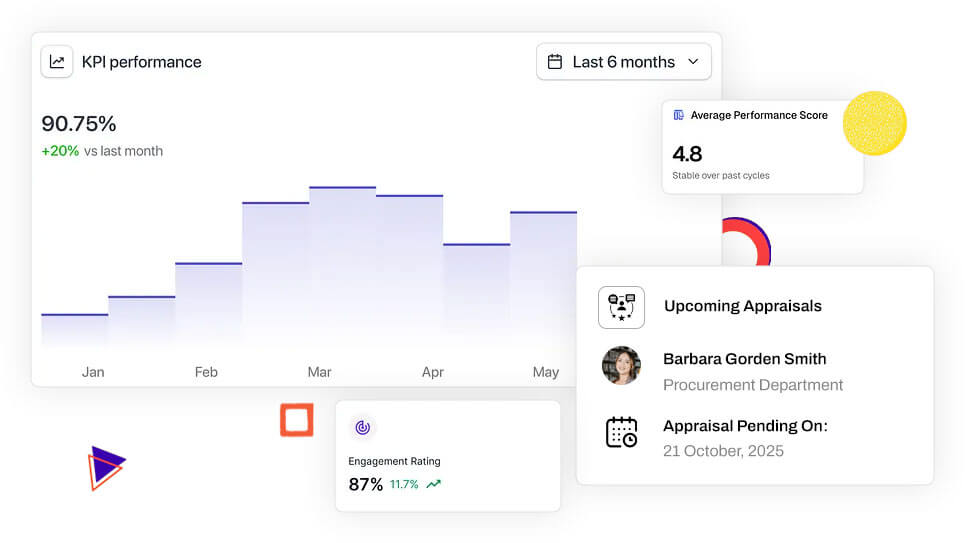The height and width of the screenshot is (543, 970).
Task: Click the Average Performance Score icon
Action: (679, 116)
